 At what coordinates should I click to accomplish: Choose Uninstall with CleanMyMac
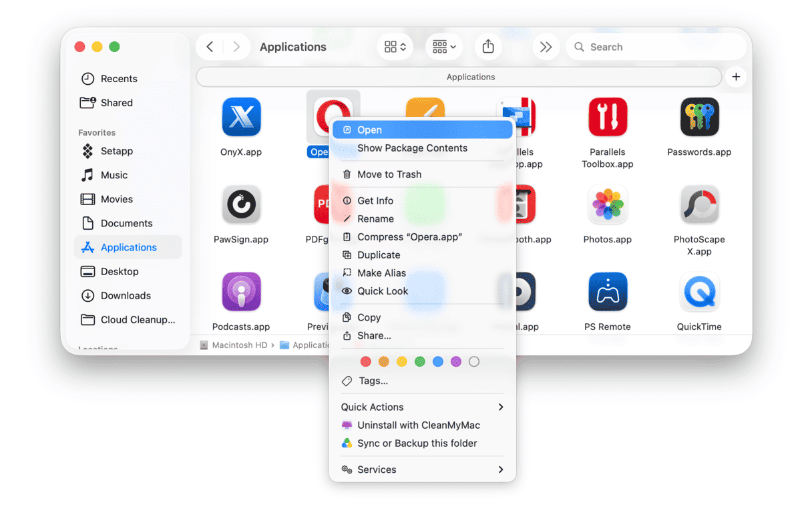pos(422,425)
